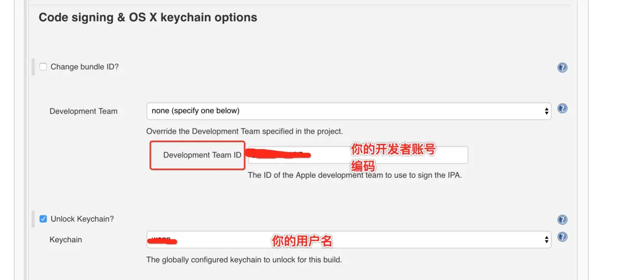Open the Development Team dropdown
This screenshot has width=644, height=280.
click(348, 111)
